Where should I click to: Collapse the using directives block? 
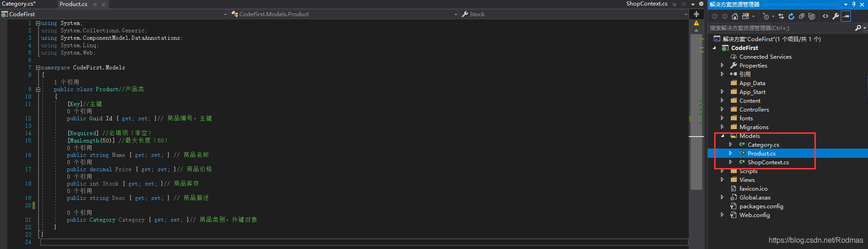tap(38, 23)
